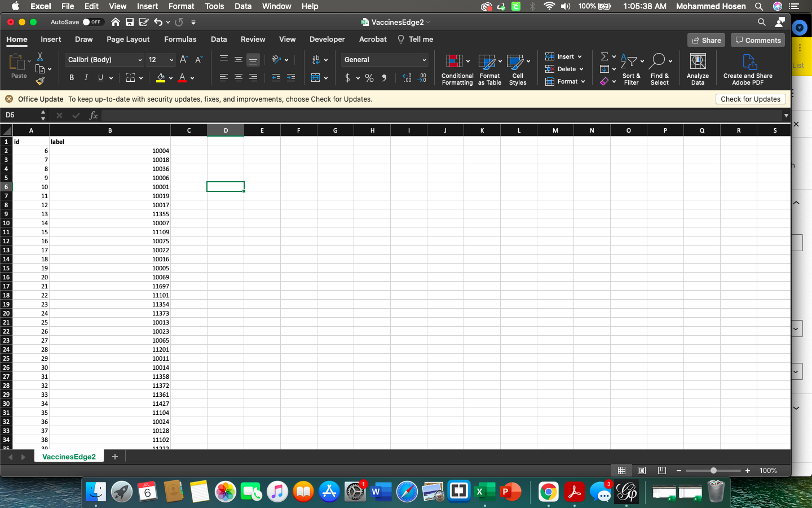The width and height of the screenshot is (812, 508).
Task: Click the percent style icon
Action: (x=369, y=78)
